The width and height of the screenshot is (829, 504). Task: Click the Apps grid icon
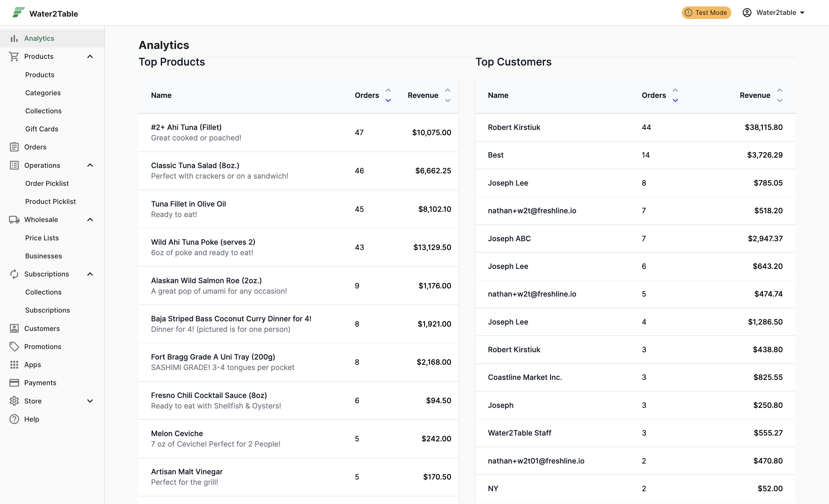click(x=14, y=364)
